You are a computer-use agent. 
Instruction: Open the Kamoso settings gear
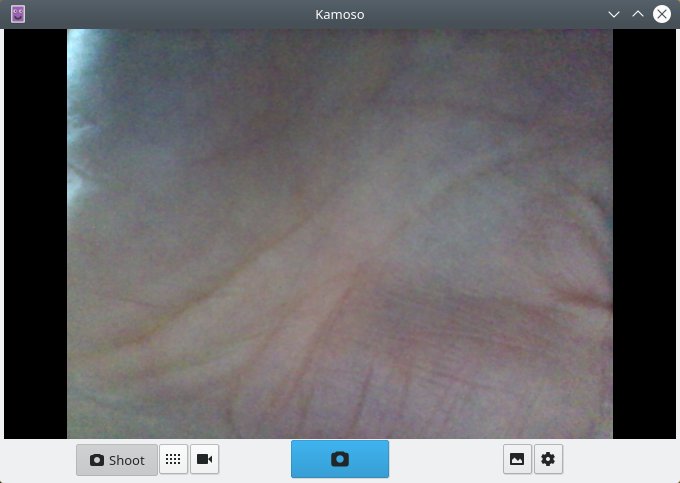548,460
